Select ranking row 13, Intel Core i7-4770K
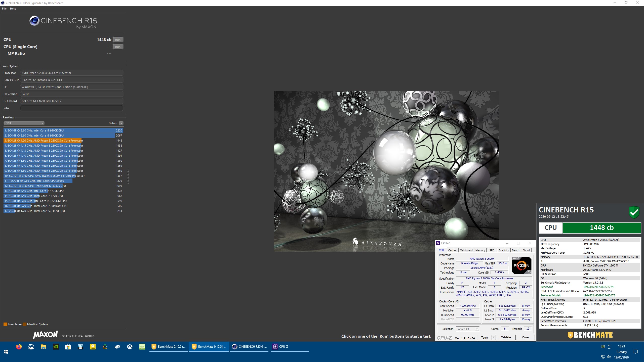The image size is (644, 362). [x=63, y=191]
